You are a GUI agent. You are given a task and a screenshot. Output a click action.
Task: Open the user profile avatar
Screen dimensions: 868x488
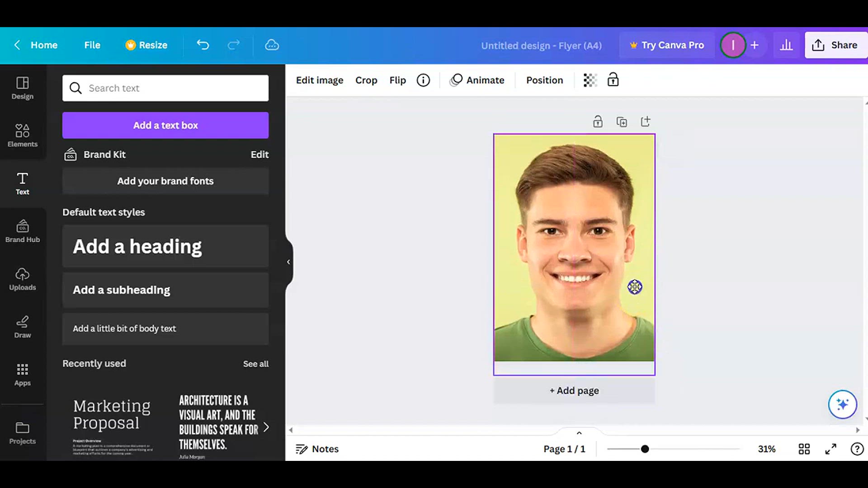tap(732, 45)
